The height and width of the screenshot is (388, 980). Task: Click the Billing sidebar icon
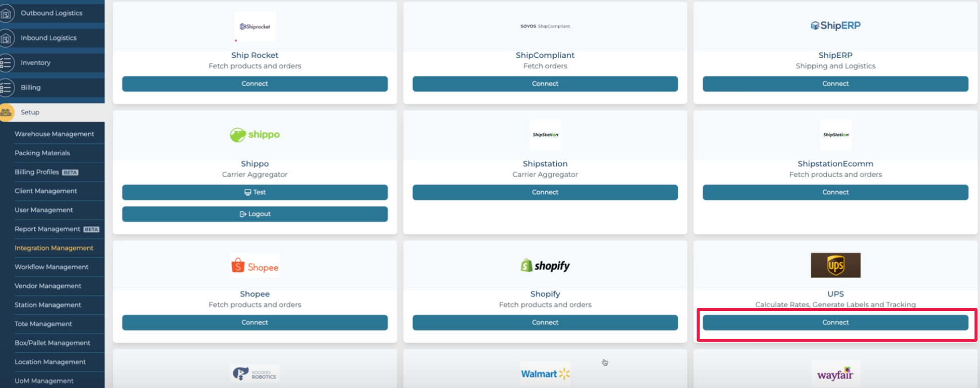click(x=6, y=88)
